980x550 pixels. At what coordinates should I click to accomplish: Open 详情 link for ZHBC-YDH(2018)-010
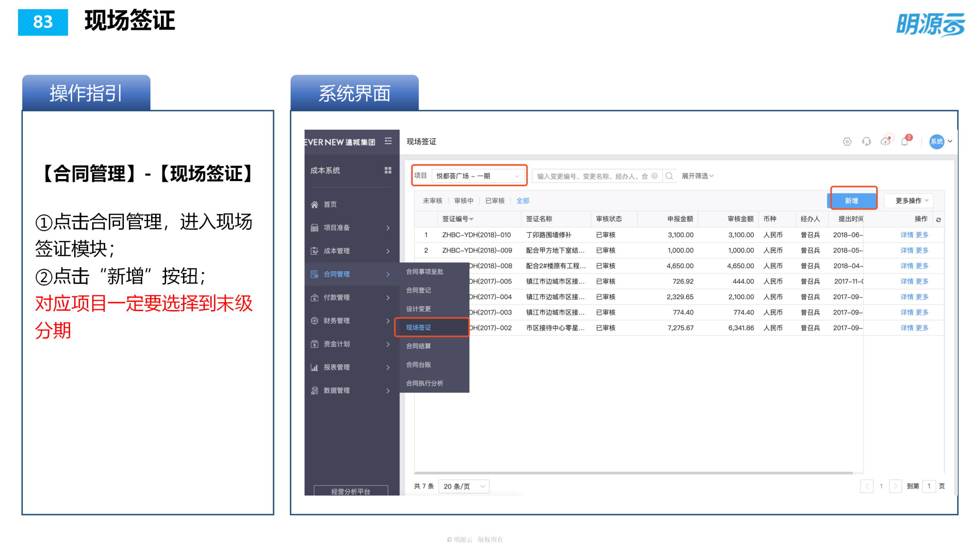tap(908, 235)
